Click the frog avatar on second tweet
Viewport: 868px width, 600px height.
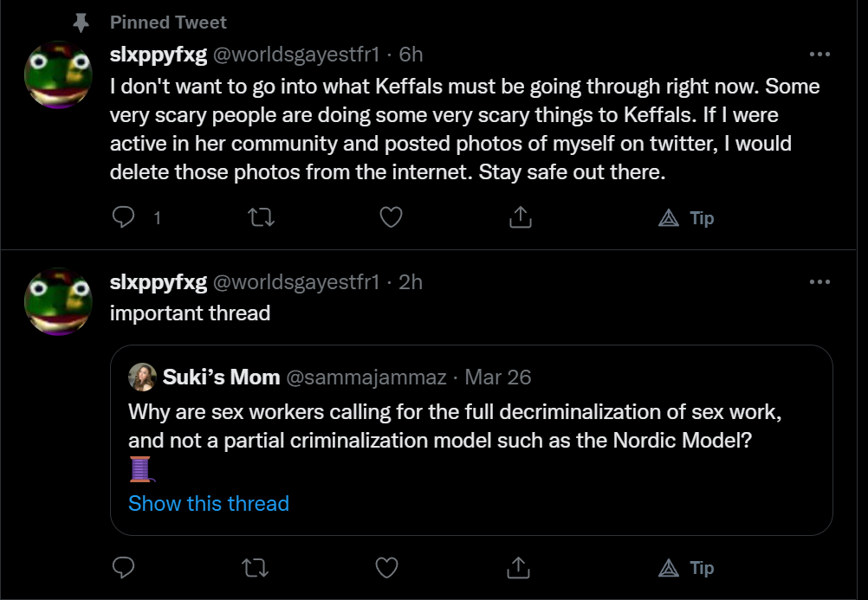tap(58, 302)
